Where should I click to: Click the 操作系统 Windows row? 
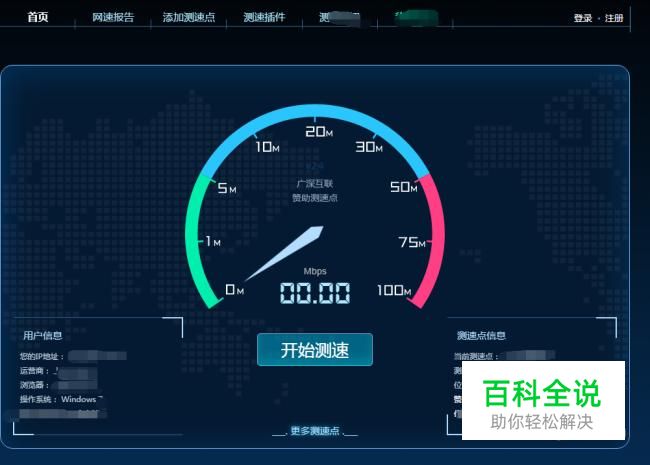point(61,399)
